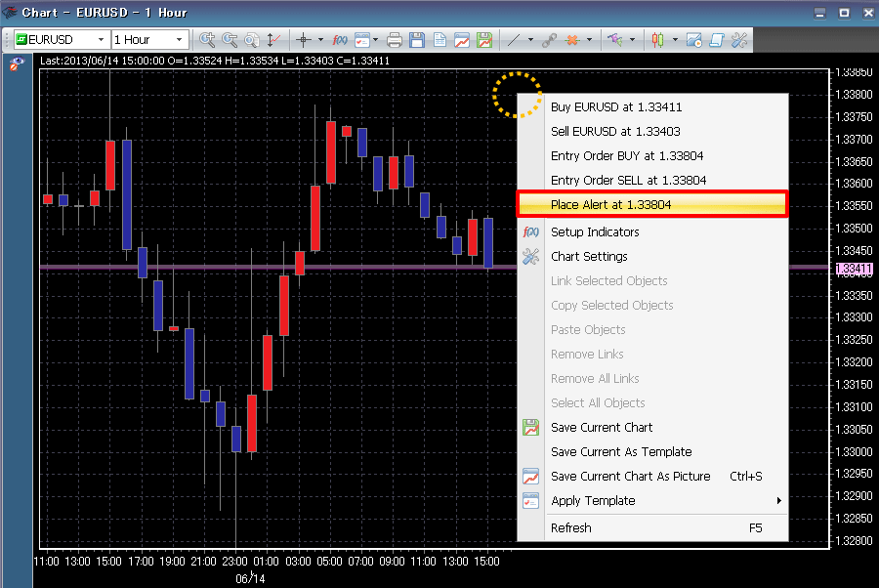Click Refresh in the context menu

652,528
